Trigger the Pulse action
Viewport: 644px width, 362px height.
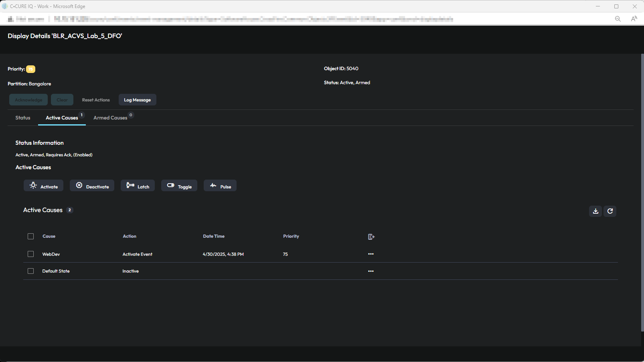point(220,186)
